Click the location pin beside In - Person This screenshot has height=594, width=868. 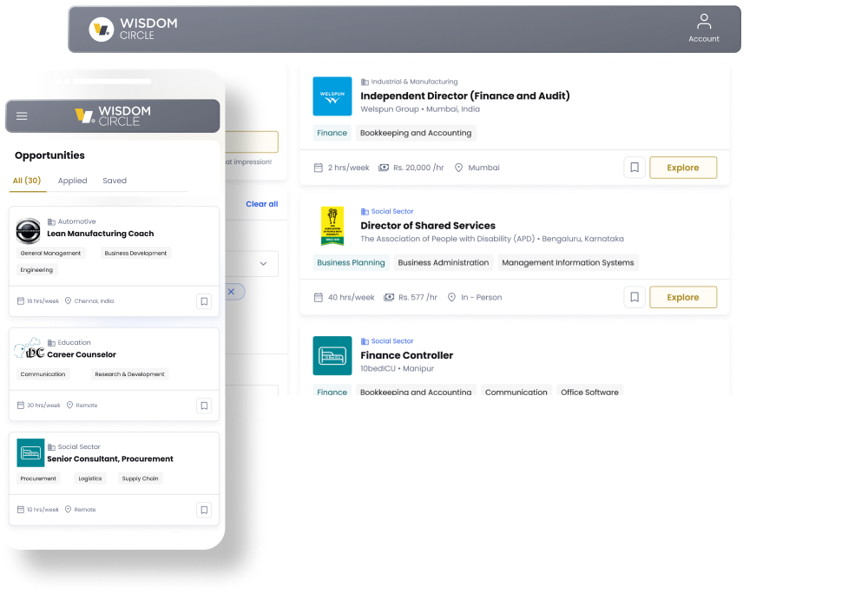tap(451, 297)
